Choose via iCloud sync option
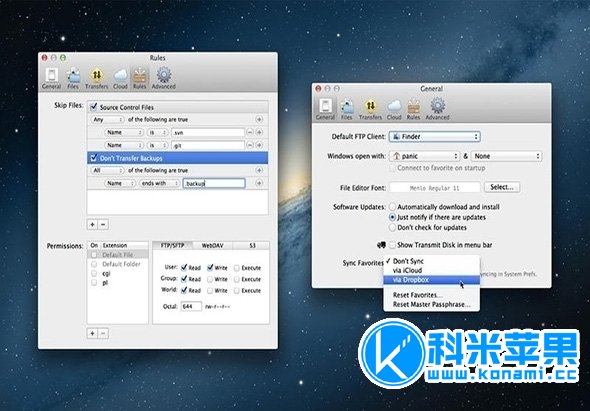 [x=432, y=270]
